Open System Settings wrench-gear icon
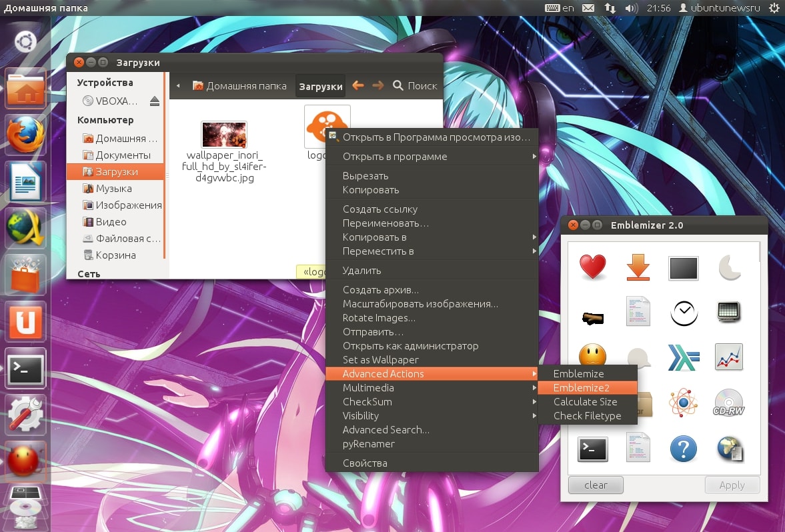Screen dimensions: 785x532 (x=25, y=415)
